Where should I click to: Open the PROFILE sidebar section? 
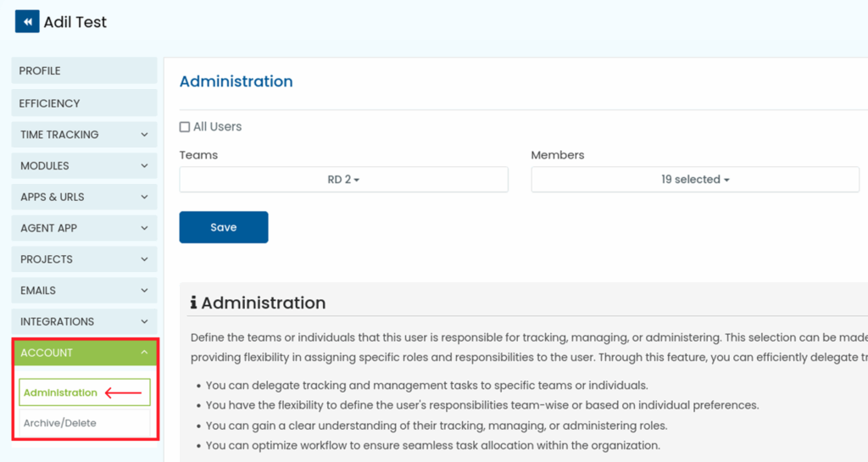(x=84, y=71)
